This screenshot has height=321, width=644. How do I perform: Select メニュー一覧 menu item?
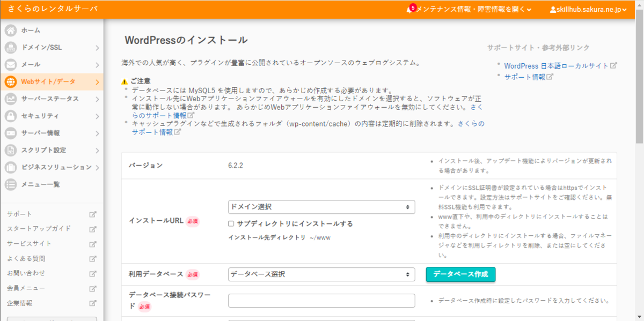(x=52, y=185)
